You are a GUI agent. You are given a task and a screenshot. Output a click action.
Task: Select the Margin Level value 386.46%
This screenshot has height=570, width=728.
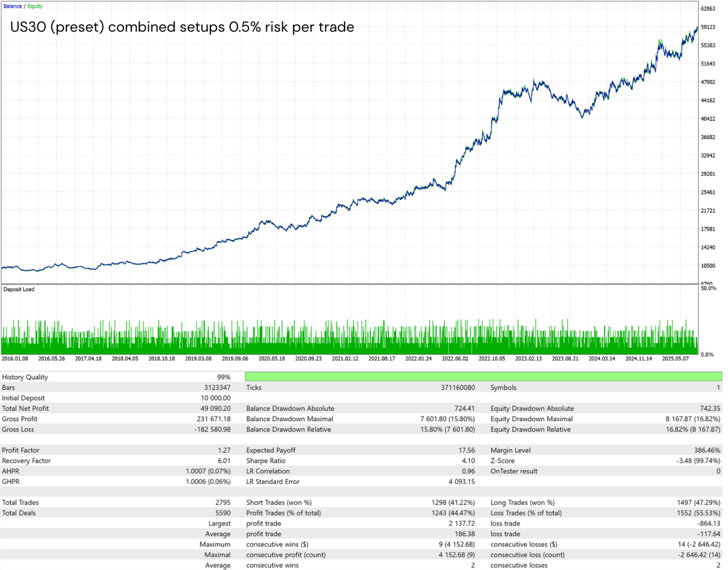(x=707, y=450)
